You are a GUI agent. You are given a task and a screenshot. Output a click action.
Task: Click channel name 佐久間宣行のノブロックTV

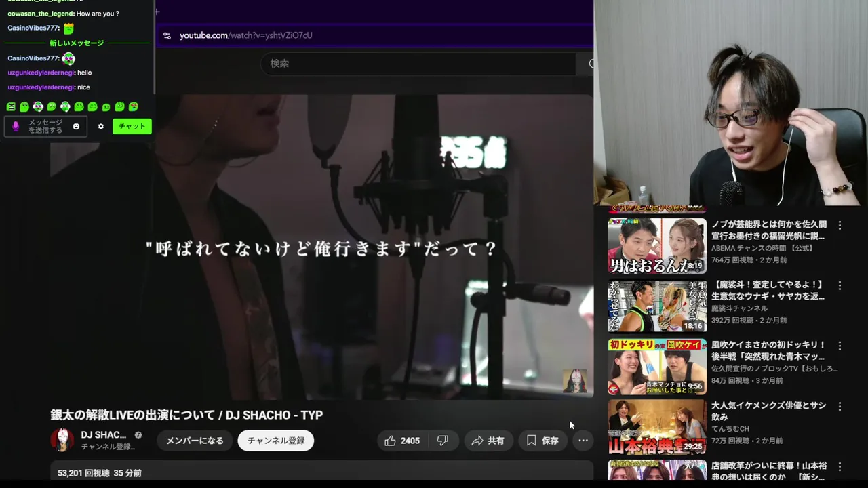pos(774,369)
